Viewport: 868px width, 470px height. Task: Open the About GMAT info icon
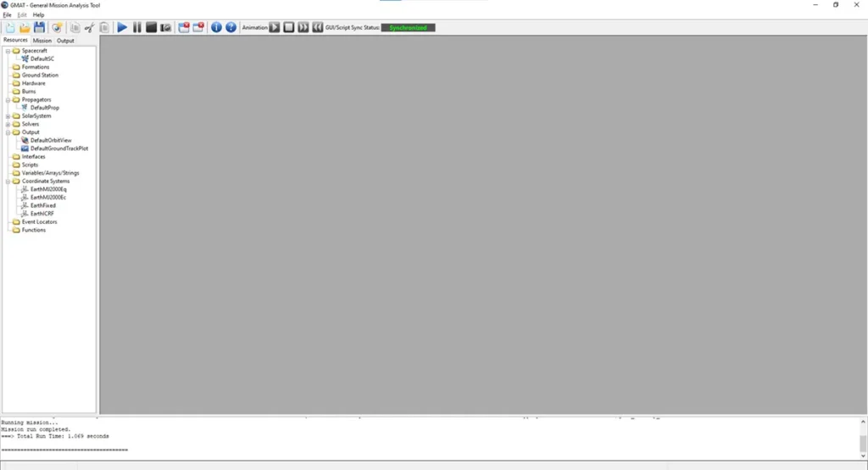pos(216,28)
